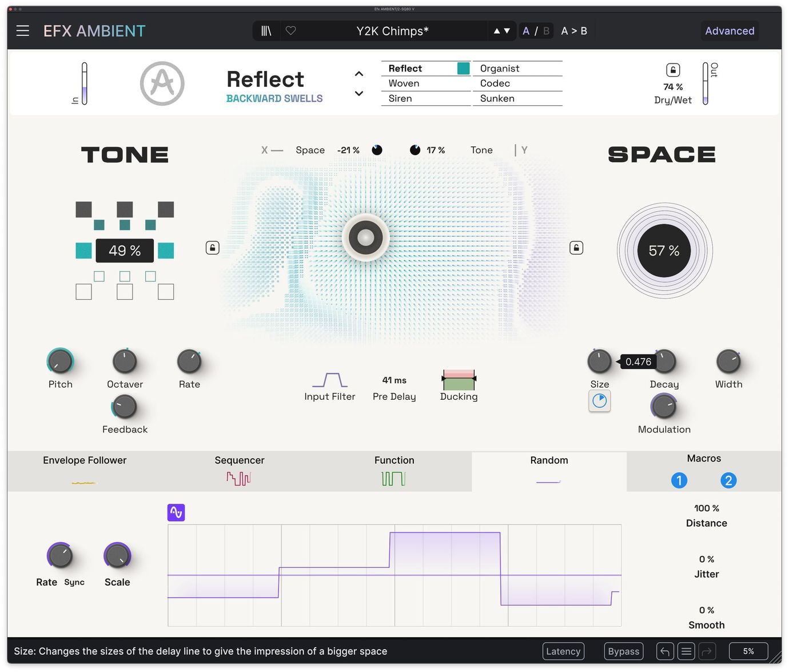Image resolution: width=789 pixels, height=672 pixels.
Task: Click the XY pad center puck
Action: [x=366, y=237]
